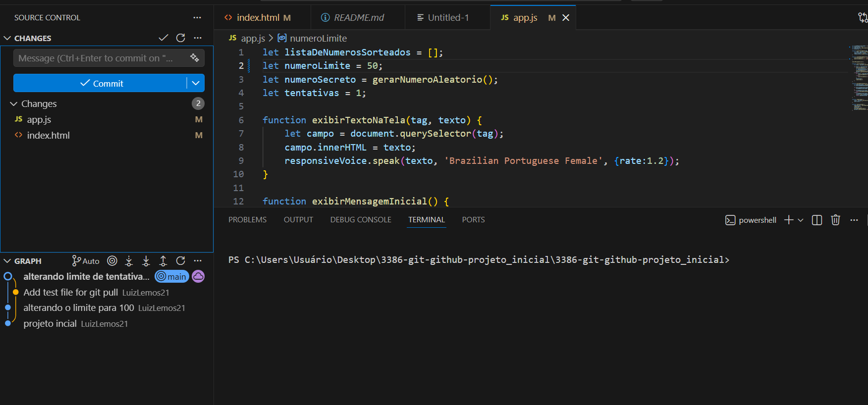This screenshot has width=868, height=405.
Task: Open new terminal profile dropdown chevron
Action: point(801,220)
